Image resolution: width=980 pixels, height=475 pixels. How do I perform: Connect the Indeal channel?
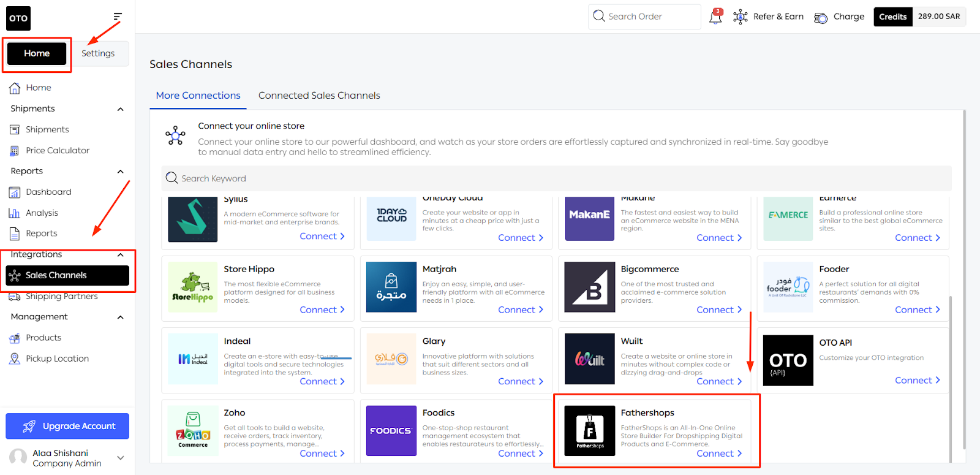pos(322,381)
